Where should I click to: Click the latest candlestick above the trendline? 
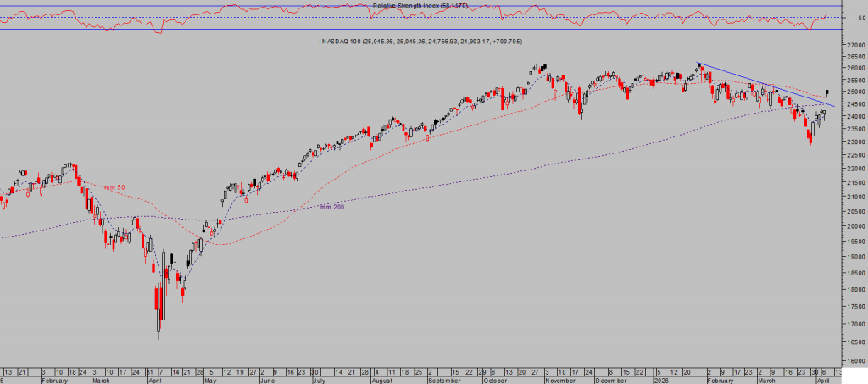826,92
